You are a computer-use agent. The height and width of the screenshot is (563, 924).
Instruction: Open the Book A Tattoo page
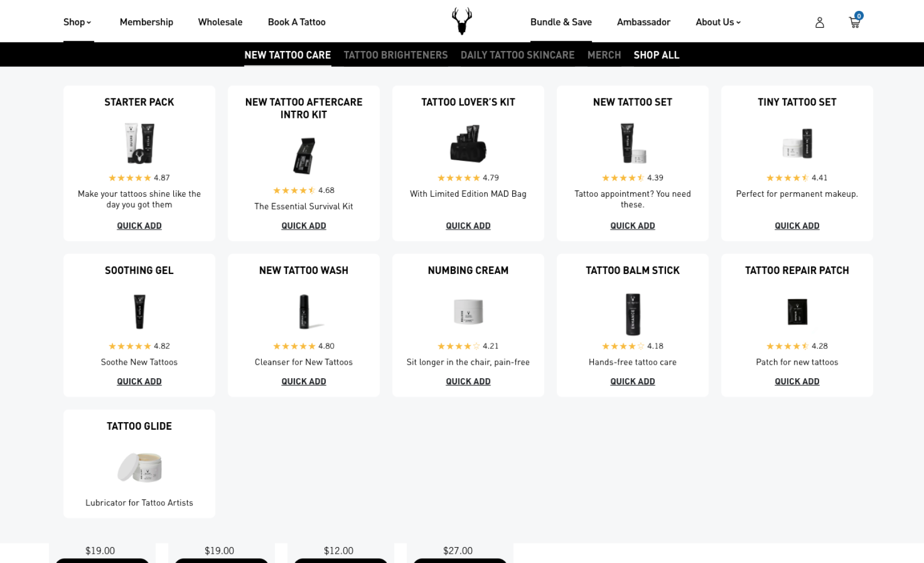click(x=297, y=22)
